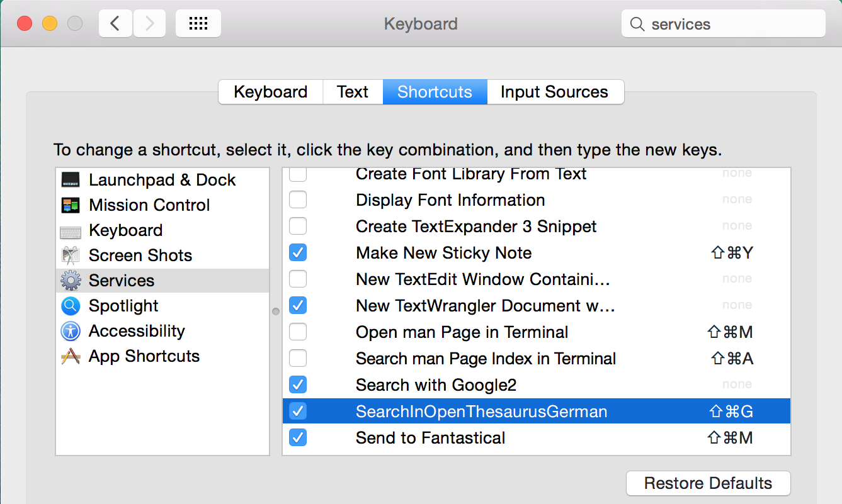Click the pane divider handle dot

(275, 311)
